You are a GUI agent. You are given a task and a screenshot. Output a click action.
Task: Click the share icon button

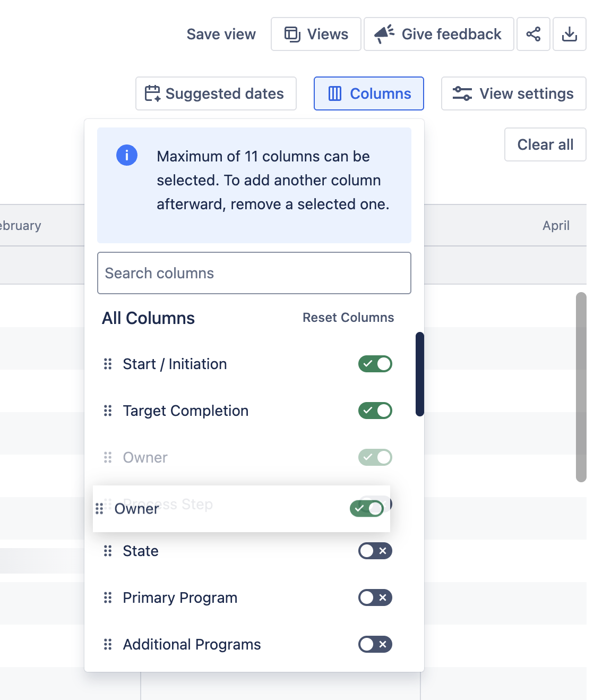click(x=533, y=34)
